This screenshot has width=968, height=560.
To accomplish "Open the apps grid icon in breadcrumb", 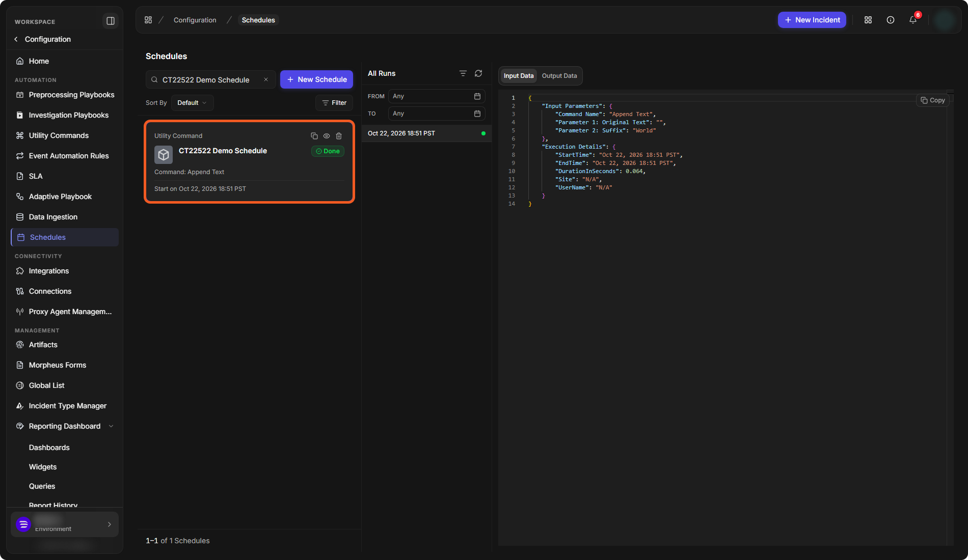I will click(x=148, y=20).
